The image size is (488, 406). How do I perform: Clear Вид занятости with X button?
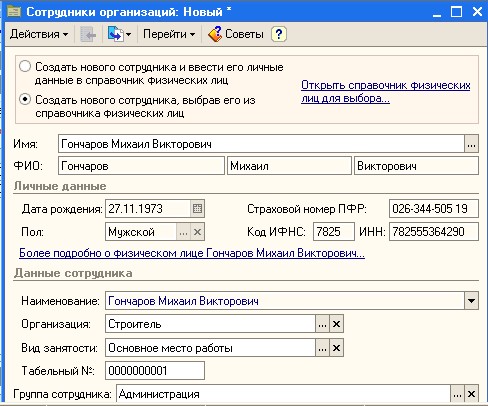click(x=336, y=348)
